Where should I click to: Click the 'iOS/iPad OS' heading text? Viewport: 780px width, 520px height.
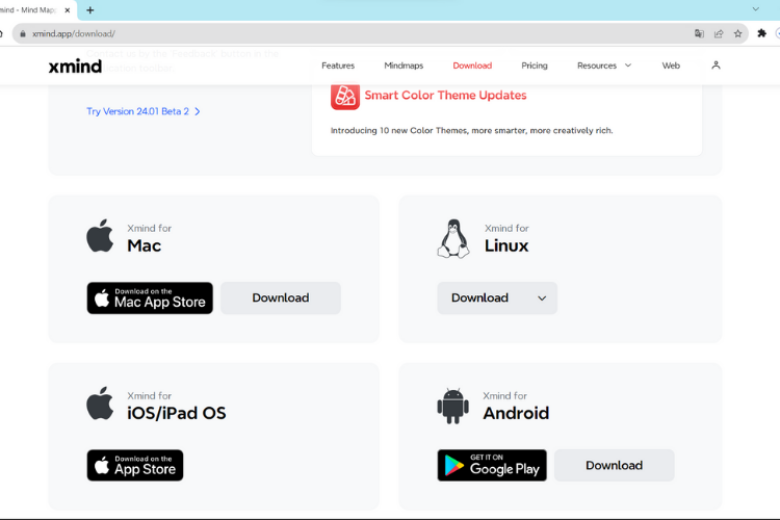(x=176, y=413)
